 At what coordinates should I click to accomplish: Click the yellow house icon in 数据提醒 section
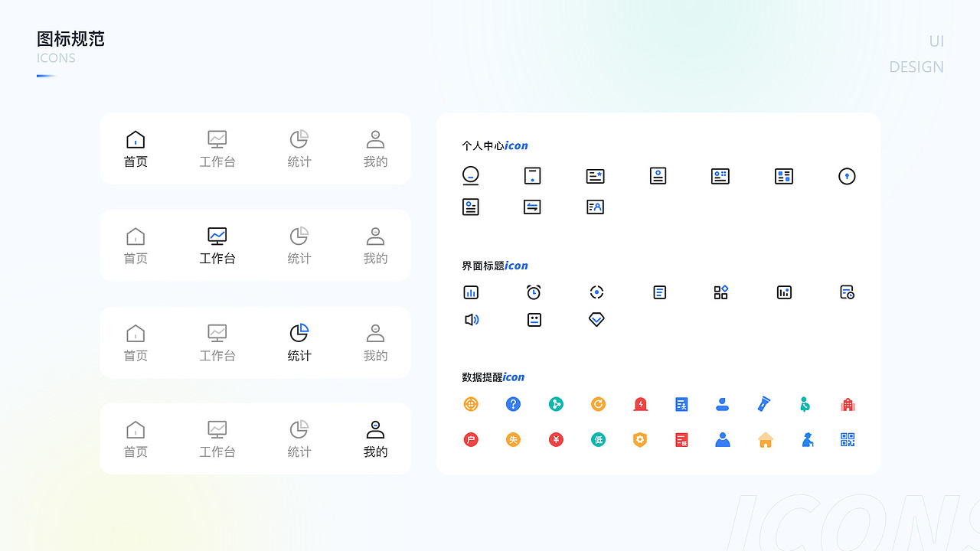(x=765, y=439)
